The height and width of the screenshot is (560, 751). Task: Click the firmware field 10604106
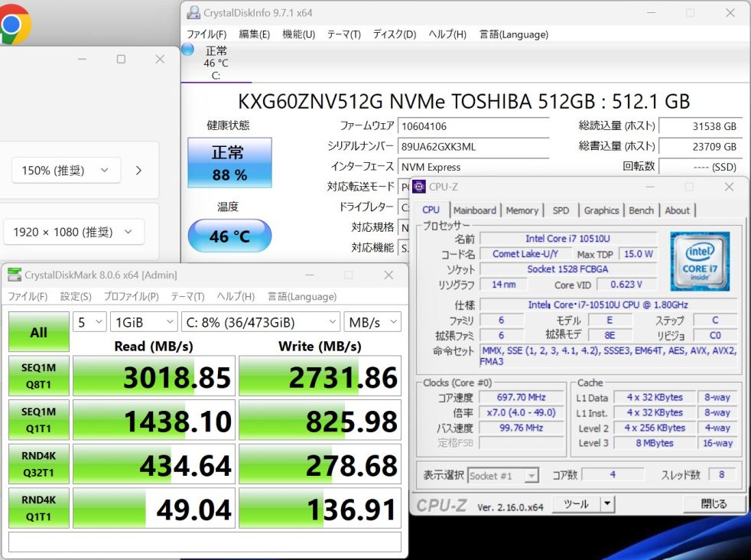[x=473, y=126]
